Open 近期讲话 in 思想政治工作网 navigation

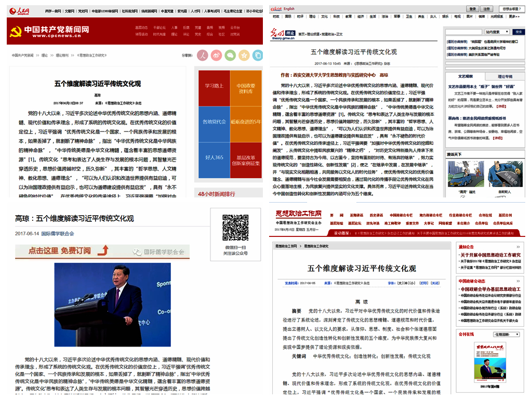356,215
